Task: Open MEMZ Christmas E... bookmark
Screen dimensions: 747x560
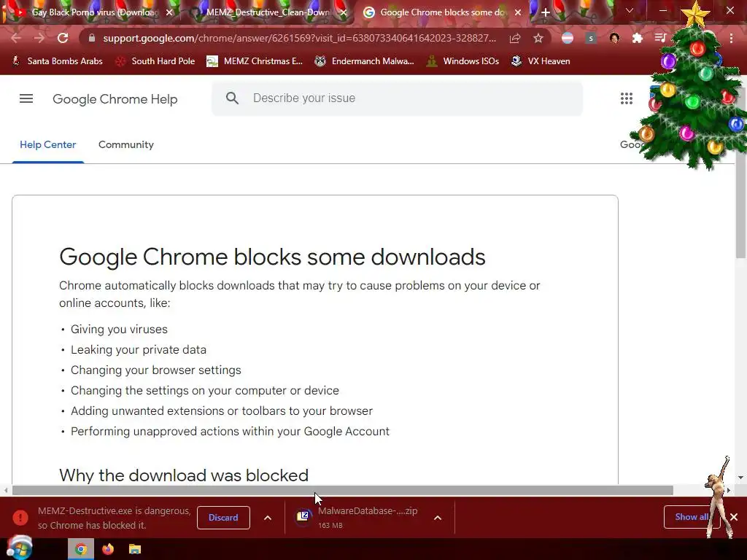Action: pyautogui.click(x=255, y=61)
